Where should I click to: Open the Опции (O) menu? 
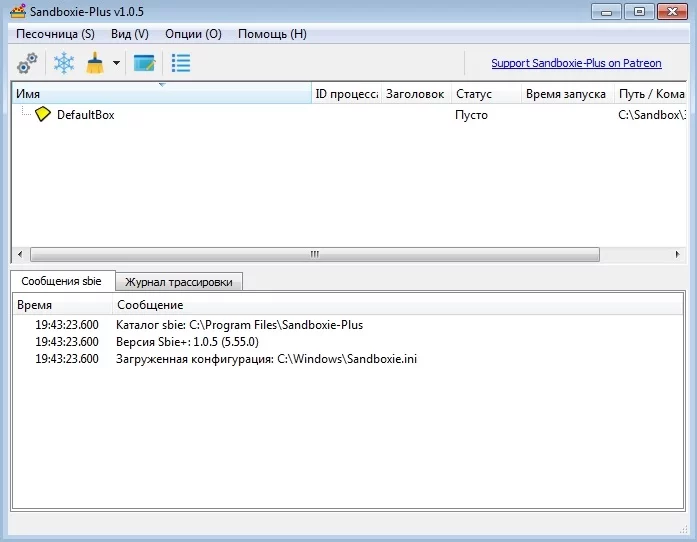[x=193, y=34]
